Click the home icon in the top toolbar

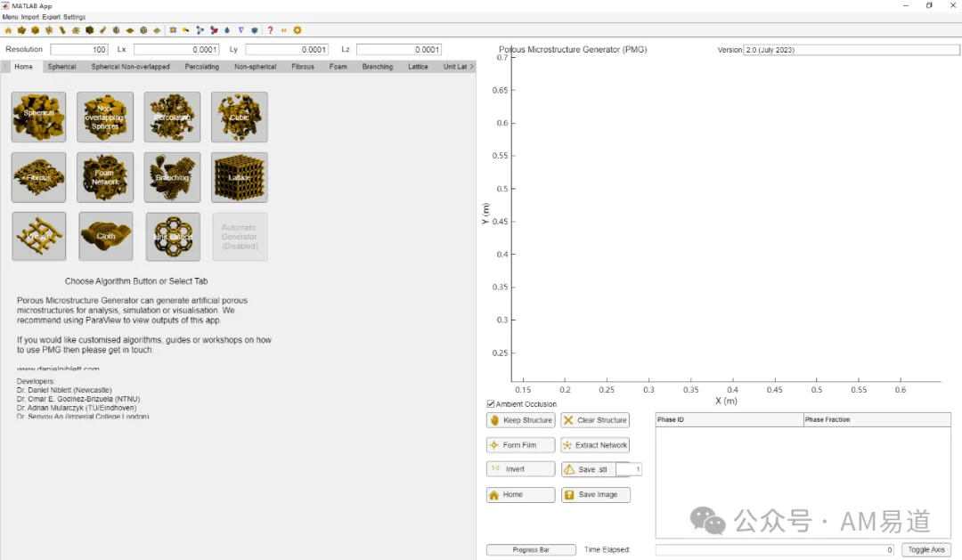[8, 30]
